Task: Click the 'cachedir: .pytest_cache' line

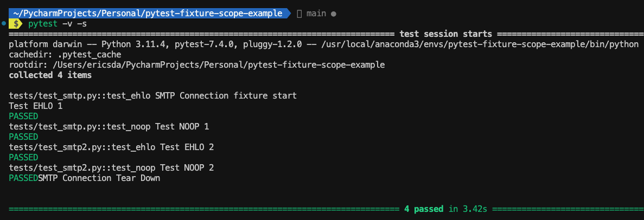Action: [65, 55]
